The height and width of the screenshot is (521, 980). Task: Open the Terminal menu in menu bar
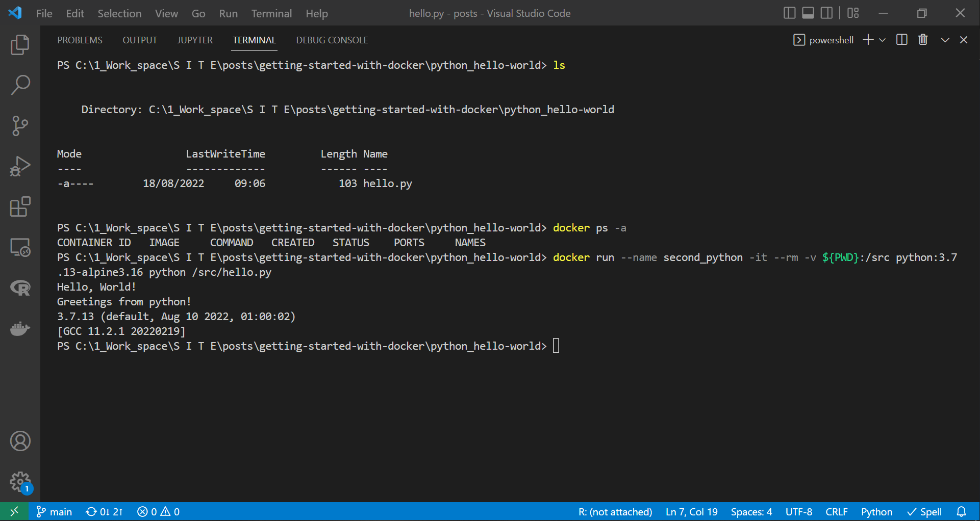point(271,13)
